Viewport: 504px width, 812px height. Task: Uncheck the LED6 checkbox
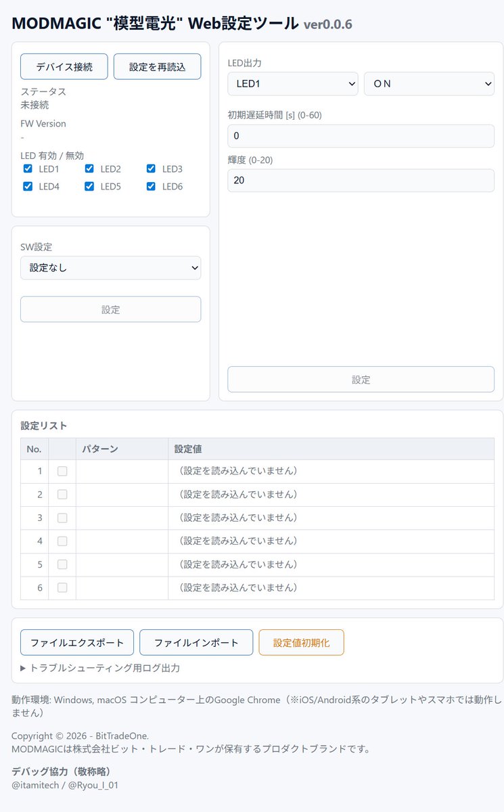[x=151, y=186]
